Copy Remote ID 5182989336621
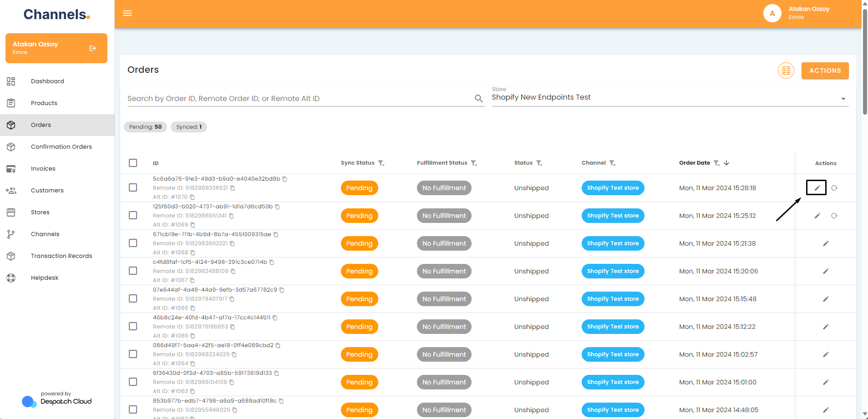The image size is (868, 419). pyautogui.click(x=233, y=188)
